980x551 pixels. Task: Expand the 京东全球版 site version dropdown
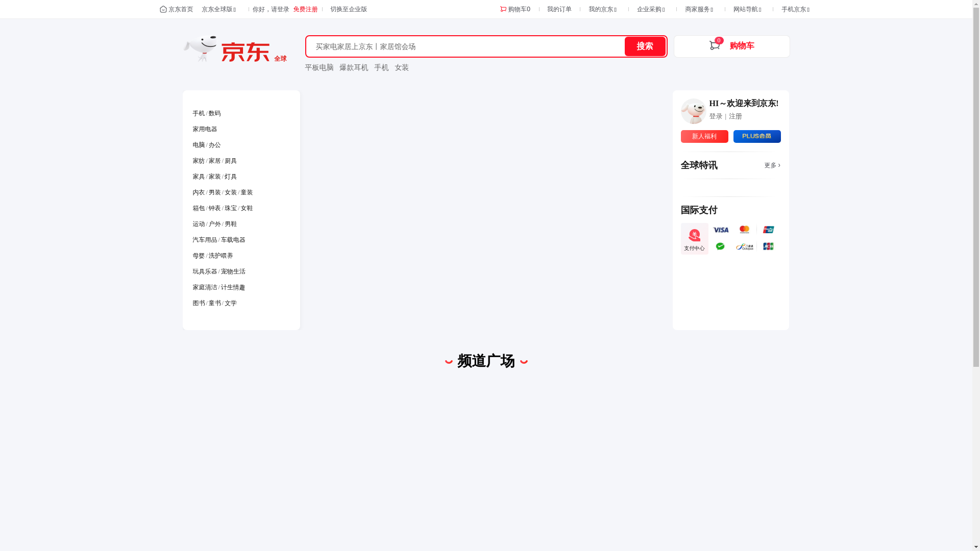(219, 9)
